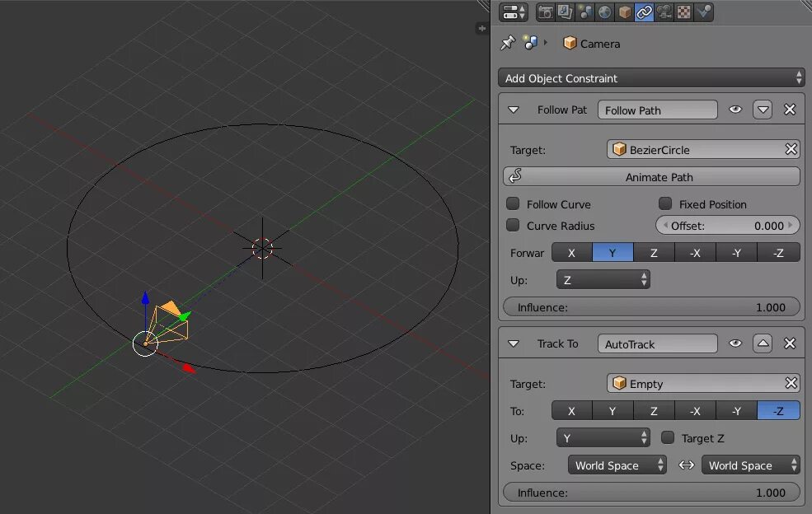Open Track To Up axis dropdown

pyautogui.click(x=603, y=438)
